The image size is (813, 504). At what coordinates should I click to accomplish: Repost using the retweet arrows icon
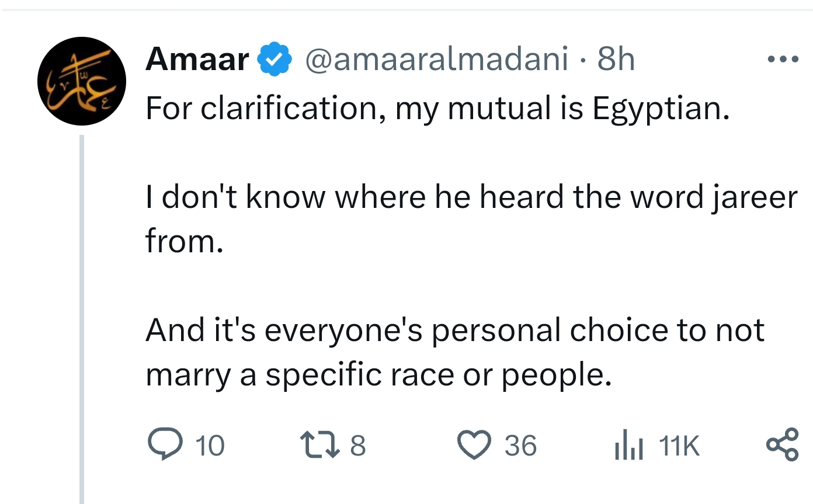tap(320, 445)
